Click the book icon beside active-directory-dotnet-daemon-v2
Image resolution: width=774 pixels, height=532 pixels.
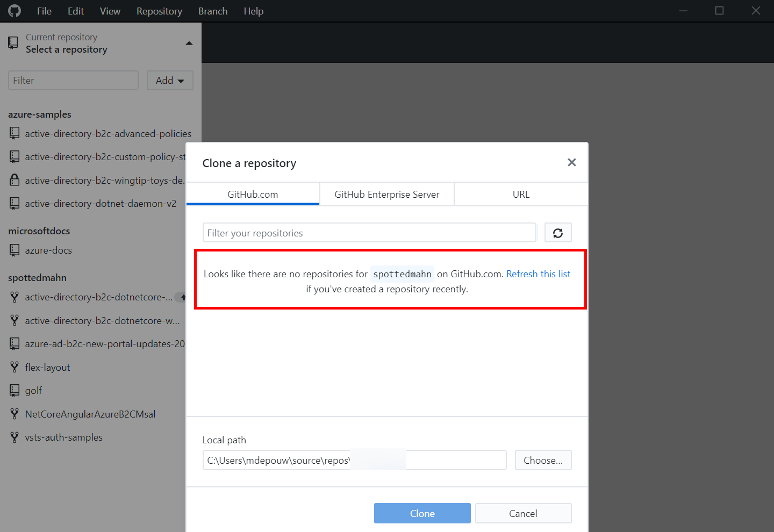(14, 203)
